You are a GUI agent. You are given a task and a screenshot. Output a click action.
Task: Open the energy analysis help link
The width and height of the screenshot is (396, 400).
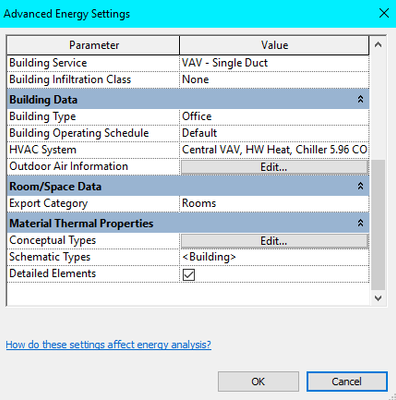pos(108,344)
